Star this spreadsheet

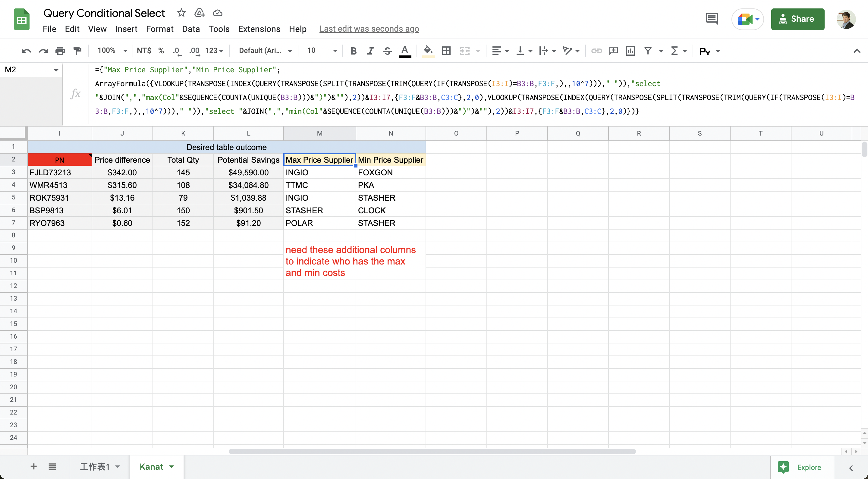[181, 13]
